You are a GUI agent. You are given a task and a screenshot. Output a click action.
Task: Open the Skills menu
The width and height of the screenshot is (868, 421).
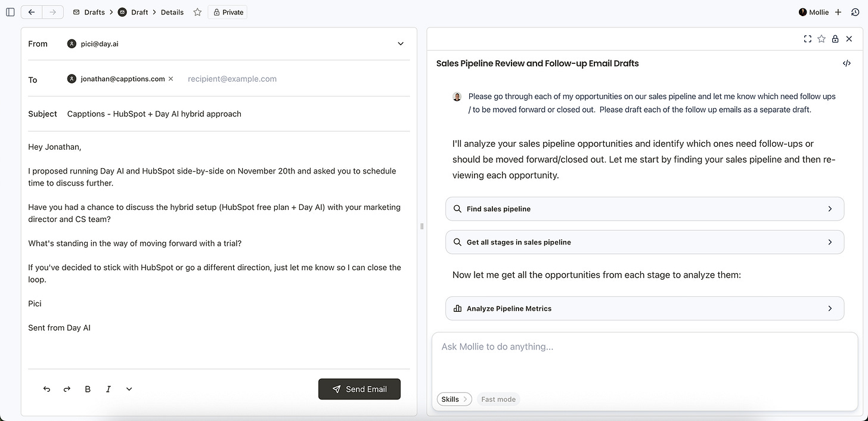[454, 399]
